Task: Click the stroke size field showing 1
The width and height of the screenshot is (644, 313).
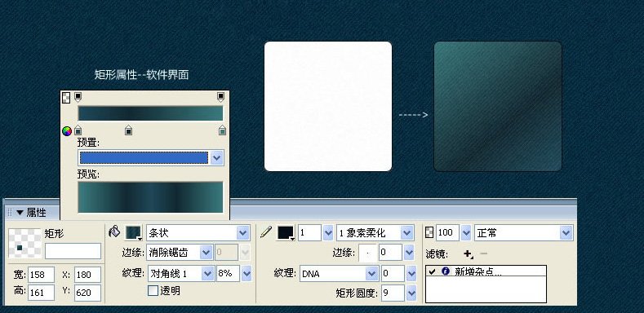Action: coord(309,233)
